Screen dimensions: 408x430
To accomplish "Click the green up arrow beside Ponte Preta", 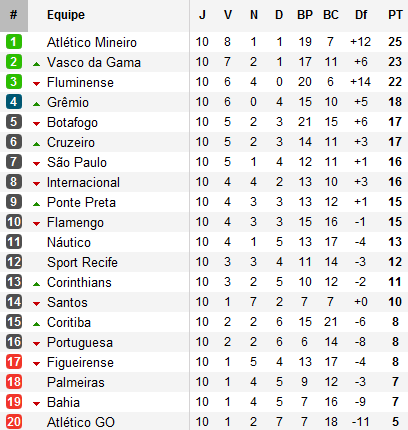I will [37, 204].
